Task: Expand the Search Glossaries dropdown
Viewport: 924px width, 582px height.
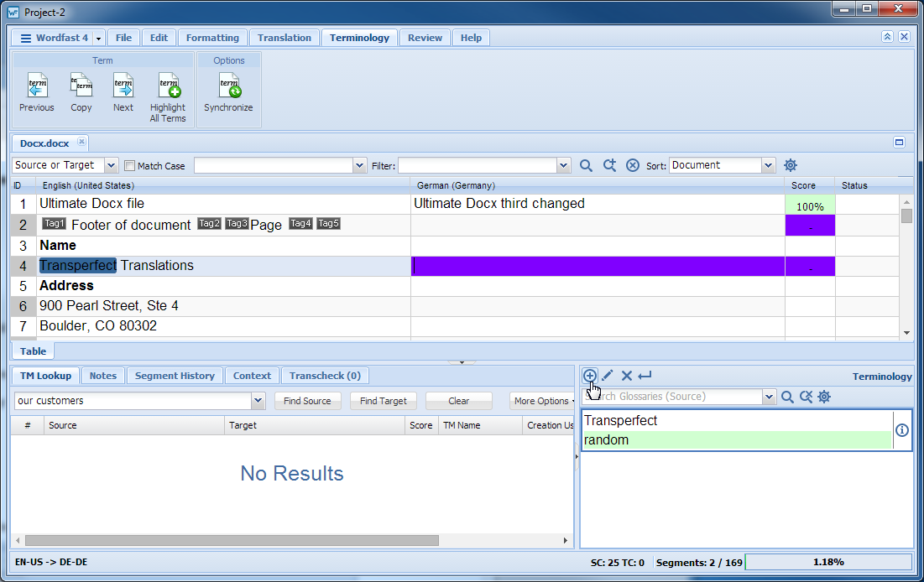Action: [x=769, y=397]
